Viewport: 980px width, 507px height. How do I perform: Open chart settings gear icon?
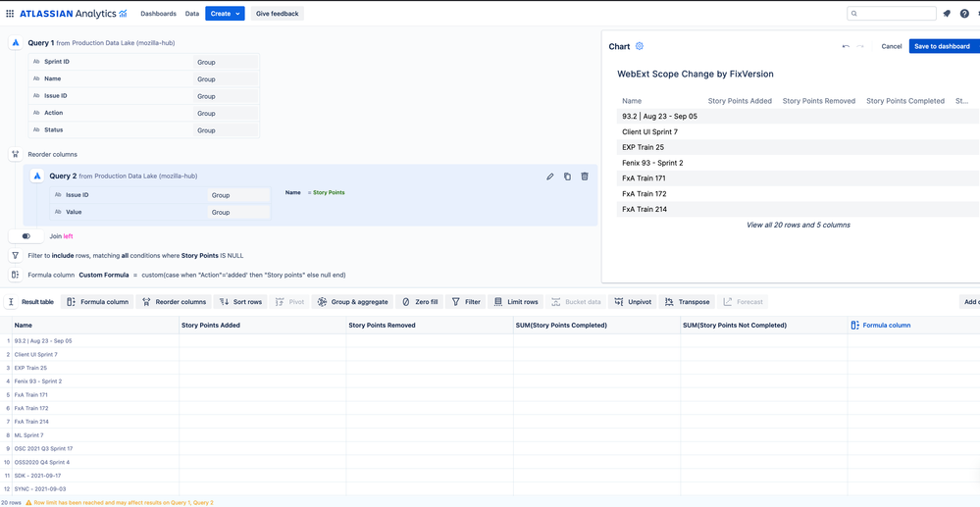tap(640, 46)
